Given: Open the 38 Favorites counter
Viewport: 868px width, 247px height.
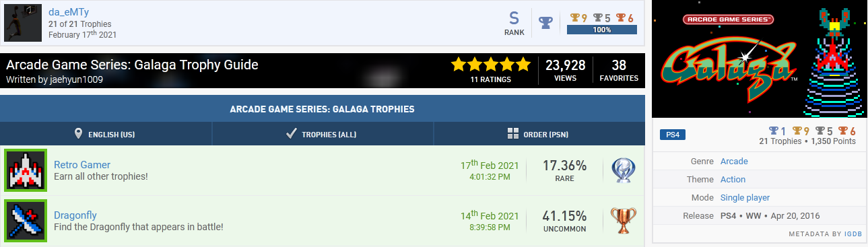Looking at the screenshot, I should click(619, 70).
